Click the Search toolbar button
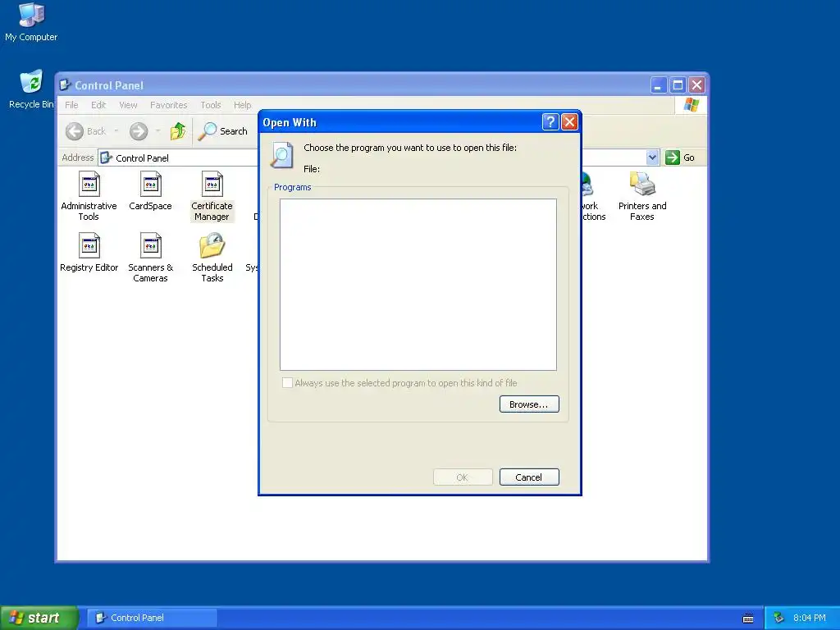Image resolution: width=840 pixels, height=630 pixels. [223, 131]
